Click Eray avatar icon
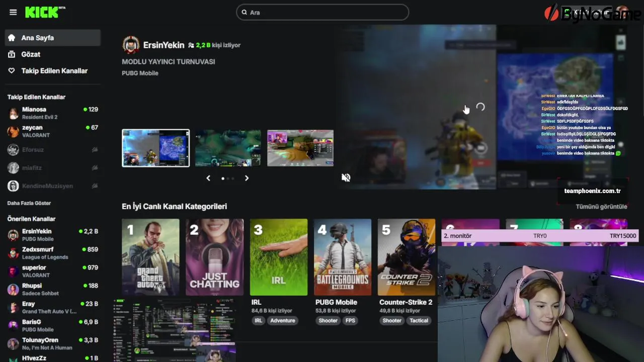This screenshot has height=362, width=644. [x=13, y=308]
